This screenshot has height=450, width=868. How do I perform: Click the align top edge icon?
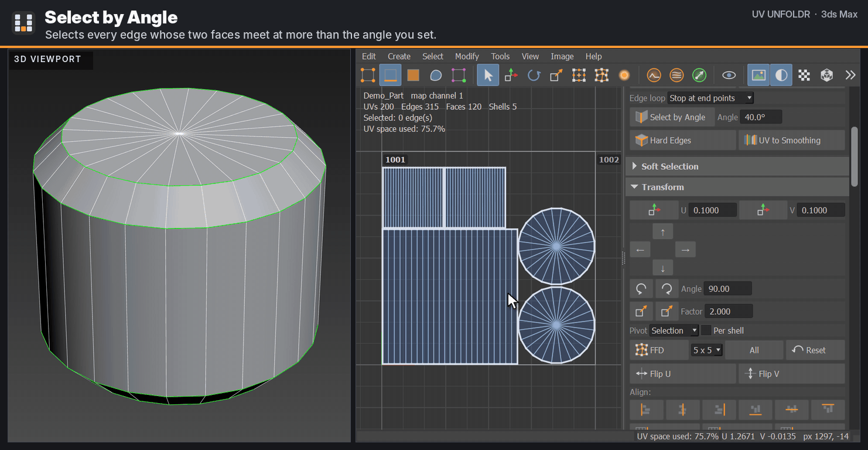click(828, 410)
